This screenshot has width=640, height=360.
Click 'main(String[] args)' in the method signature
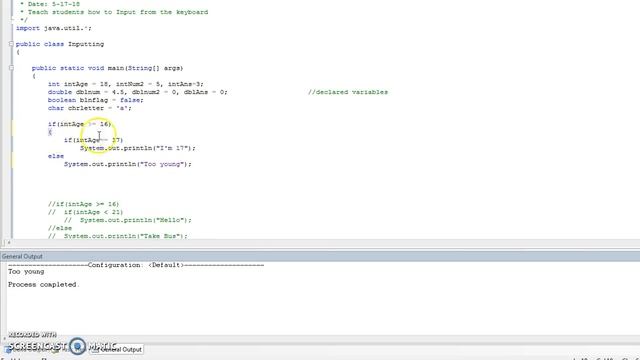145,68
